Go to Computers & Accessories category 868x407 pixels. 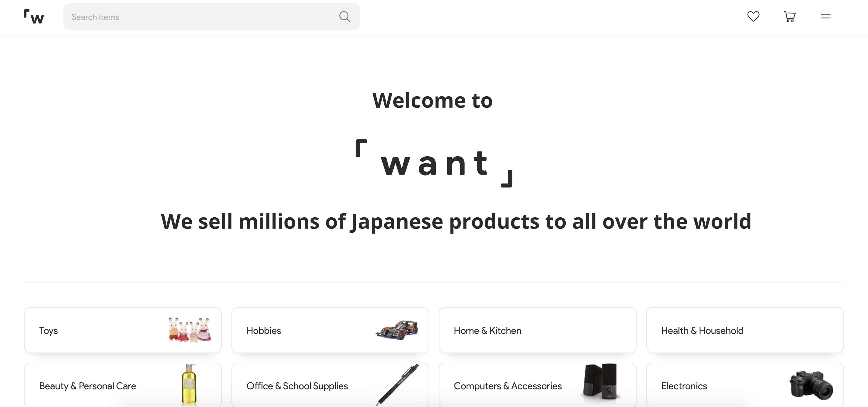(x=537, y=385)
